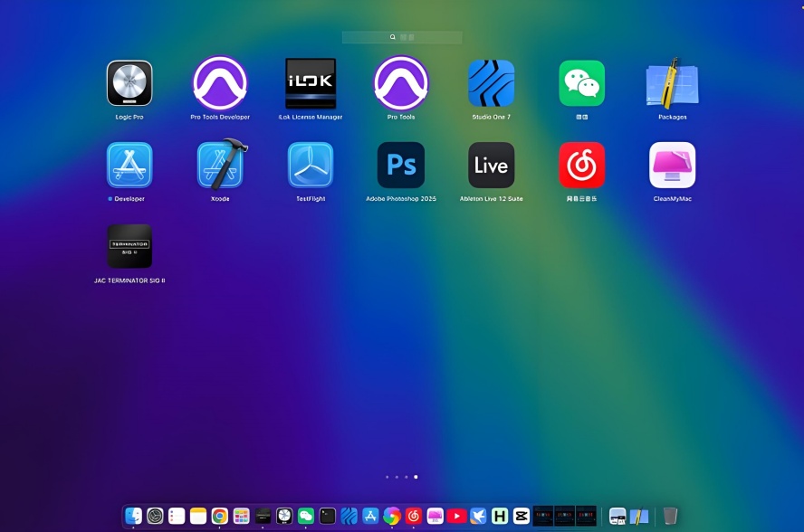Click "iLok License Manager" label
The height and width of the screenshot is (532, 804).
click(x=311, y=117)
